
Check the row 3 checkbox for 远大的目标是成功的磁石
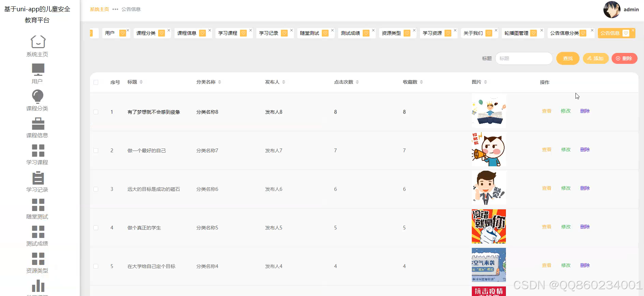[x=96, y=189]
